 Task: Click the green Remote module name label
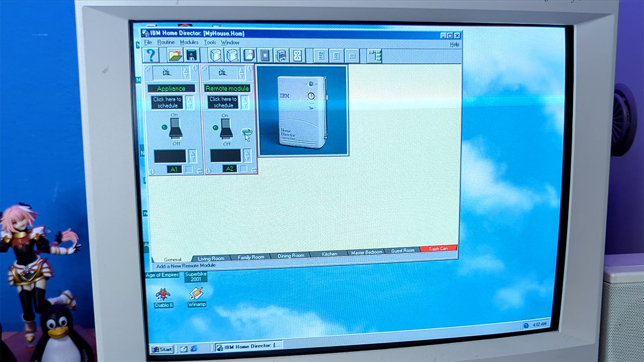coord(227,88)
